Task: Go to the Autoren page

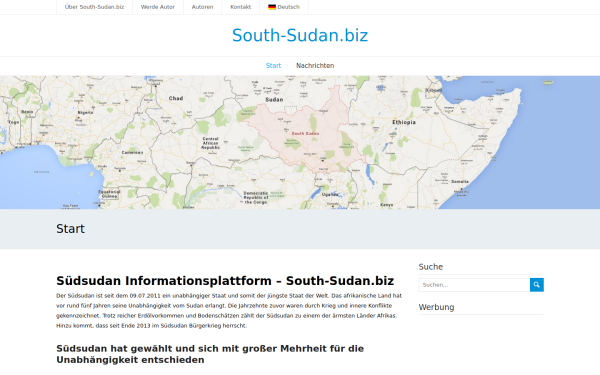Action: [202, 7]
